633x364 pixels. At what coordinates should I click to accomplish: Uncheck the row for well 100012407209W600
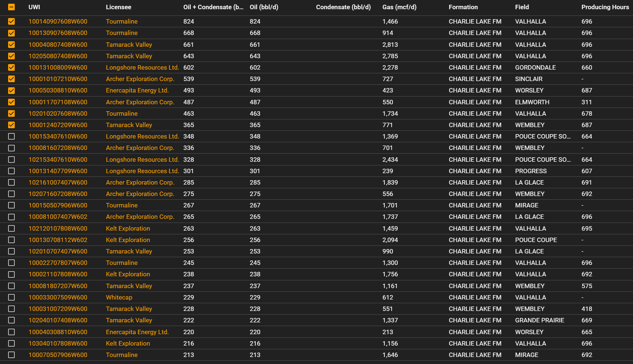click(11, 125)
